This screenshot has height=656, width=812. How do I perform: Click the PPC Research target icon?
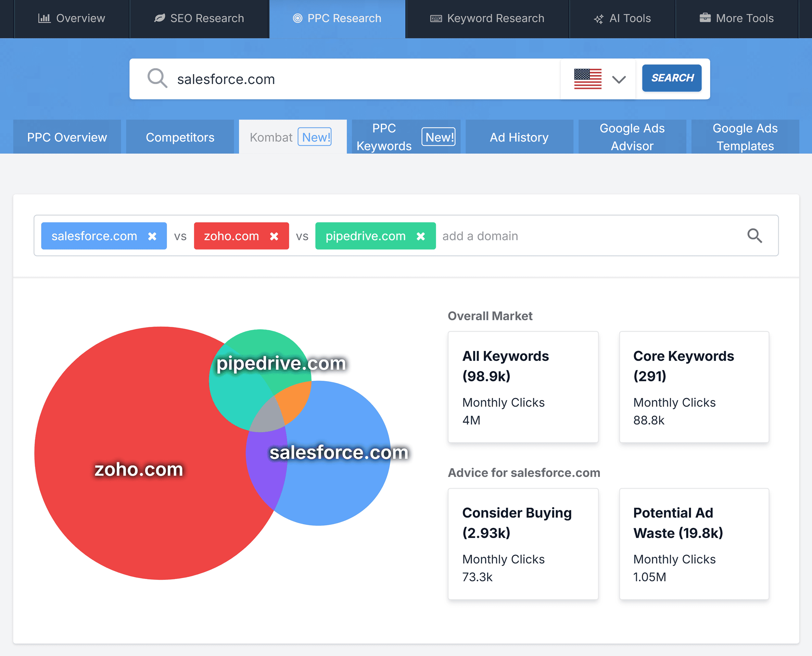297,18
